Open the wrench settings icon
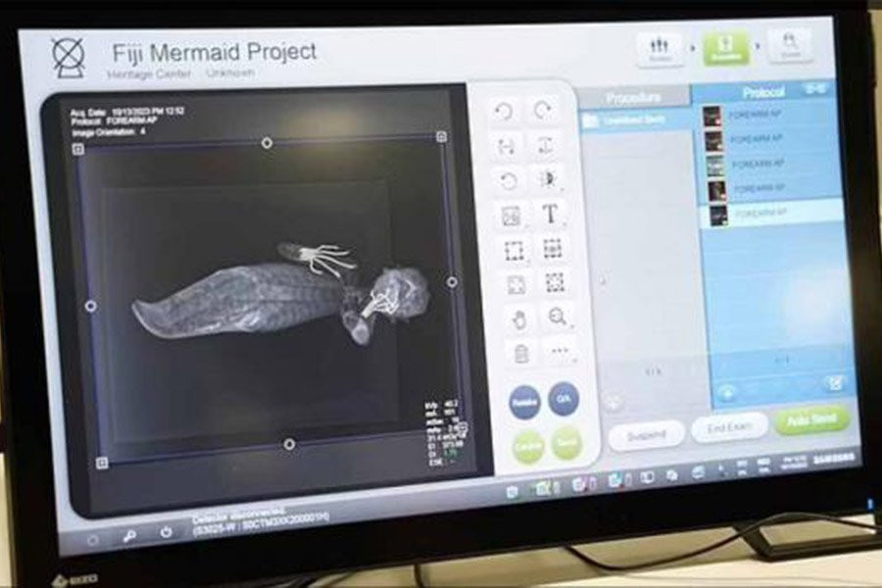 (x=129, y=535)
